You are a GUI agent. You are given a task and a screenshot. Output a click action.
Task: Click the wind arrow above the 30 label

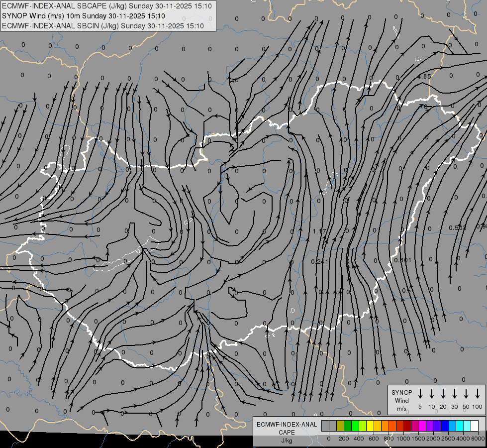coord(454,394)
